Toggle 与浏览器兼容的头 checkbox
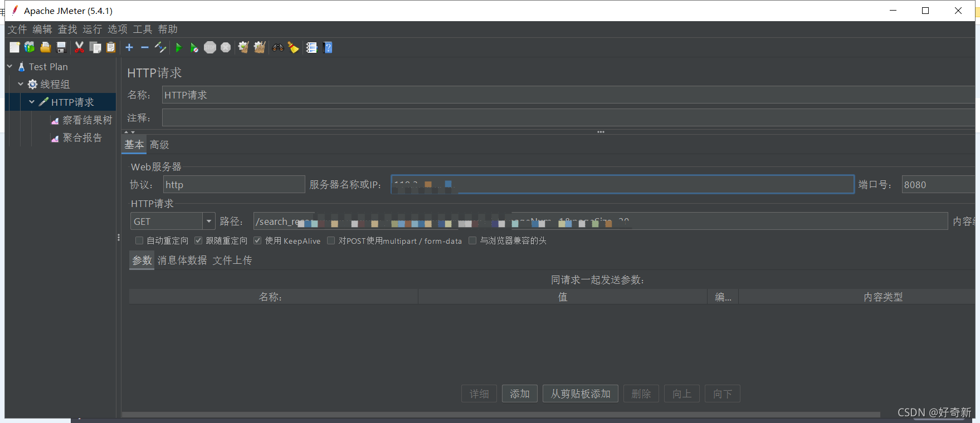The height and width of the screenshot is (423, 980). point(472,240)
